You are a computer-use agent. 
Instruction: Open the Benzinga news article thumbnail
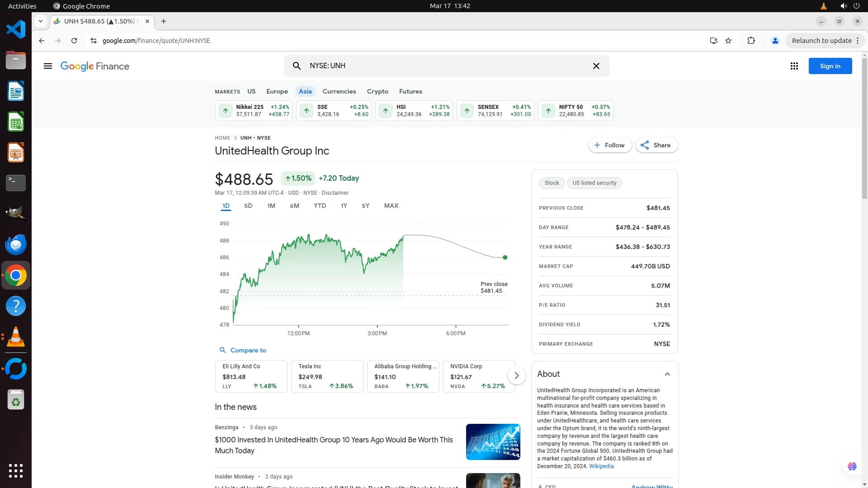click(x=493, y=442)
